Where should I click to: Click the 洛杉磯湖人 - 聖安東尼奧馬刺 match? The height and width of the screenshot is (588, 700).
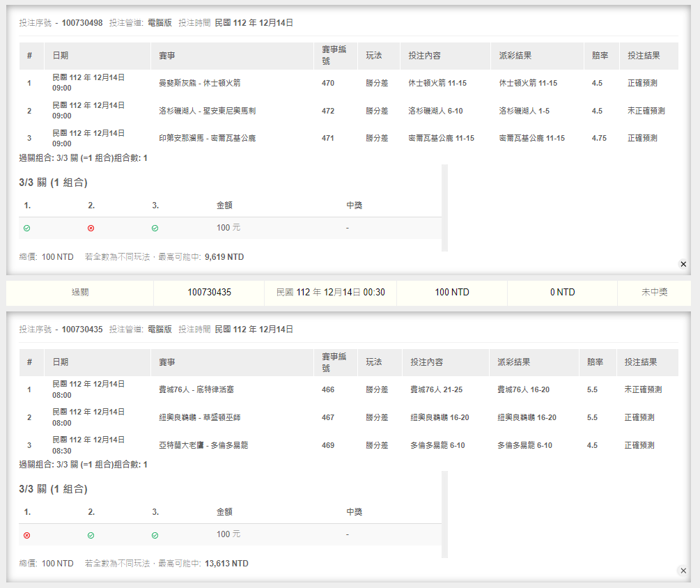pos(208,111)
